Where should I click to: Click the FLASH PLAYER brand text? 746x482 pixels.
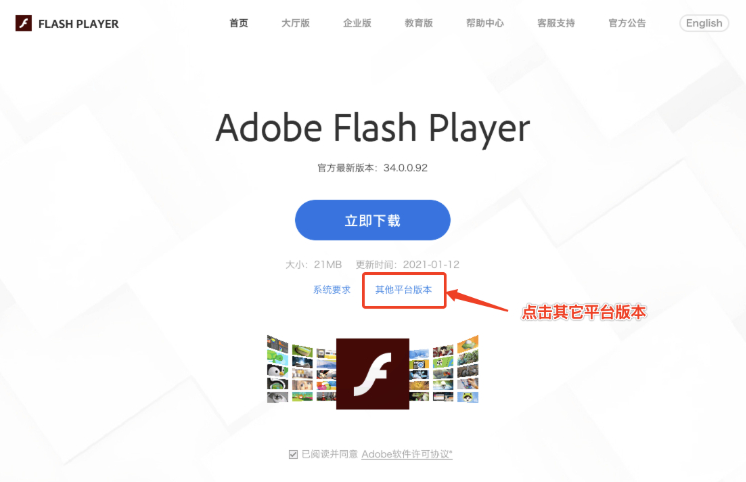coord(79,24)
